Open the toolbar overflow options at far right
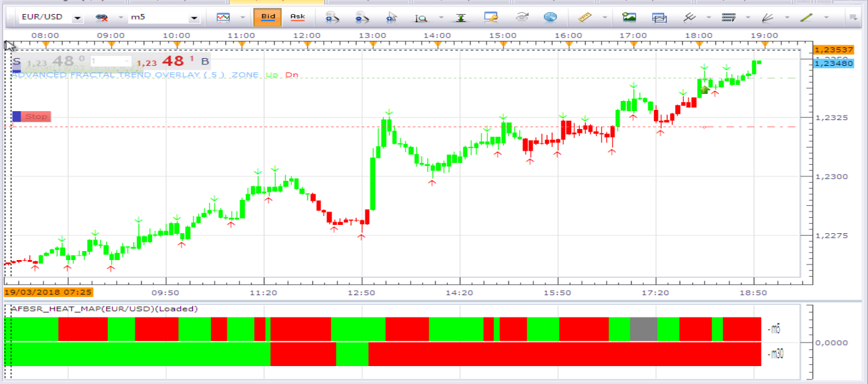The image size is (868, 384). coord(853,18)
